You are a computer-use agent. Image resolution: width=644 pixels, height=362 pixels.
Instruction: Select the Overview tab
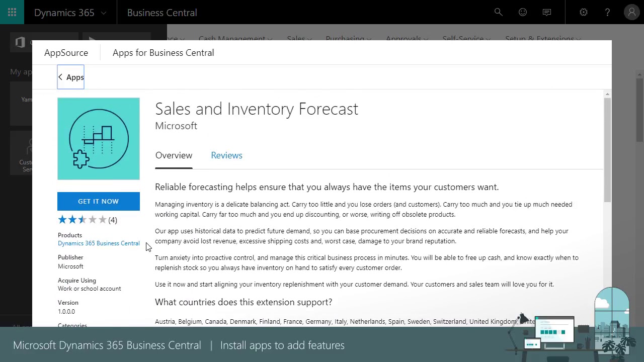point(174,155)
